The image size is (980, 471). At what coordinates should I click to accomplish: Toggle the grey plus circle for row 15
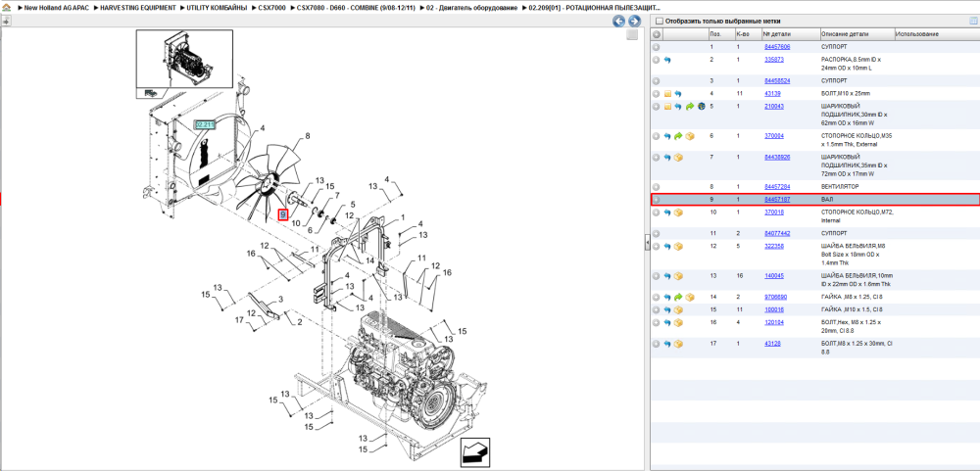[x=657, y=309]
